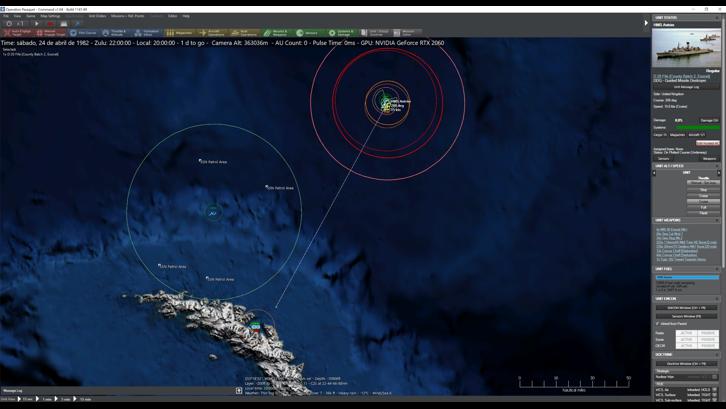
Task: Set Sonar EMCON to PASSIVE
Action: [708, 340]
